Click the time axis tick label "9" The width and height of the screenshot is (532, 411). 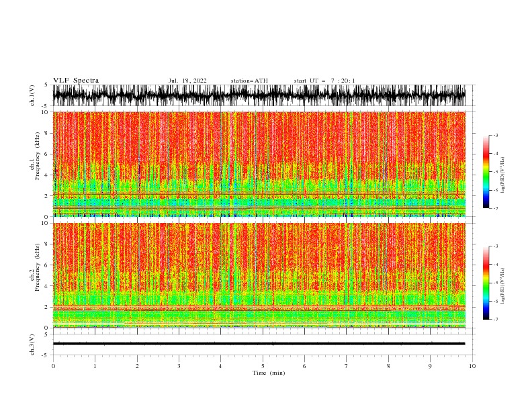(430, 366)
